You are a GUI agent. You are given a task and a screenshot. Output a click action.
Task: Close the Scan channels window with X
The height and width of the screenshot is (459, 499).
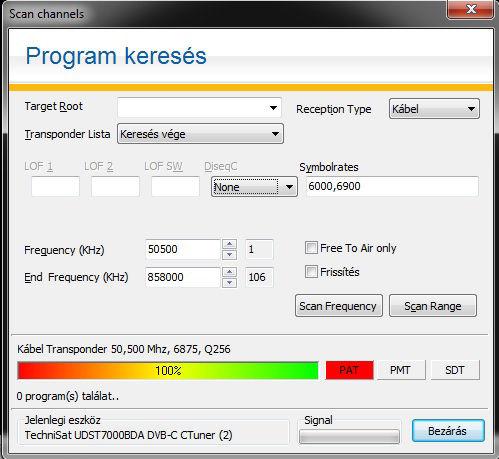pyautogui.click(x=471, y=9)
